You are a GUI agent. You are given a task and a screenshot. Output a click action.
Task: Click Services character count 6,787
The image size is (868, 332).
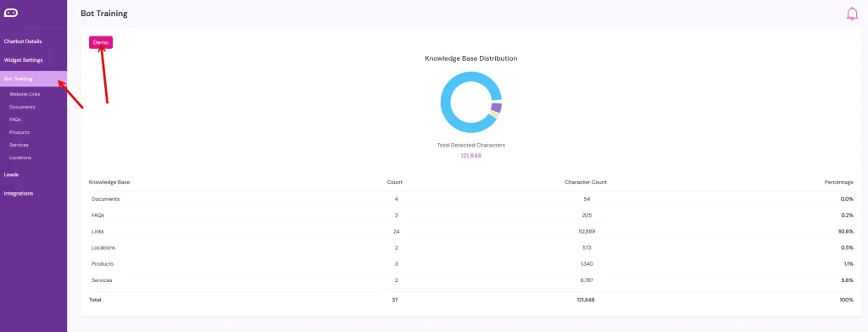click(587, 280)
